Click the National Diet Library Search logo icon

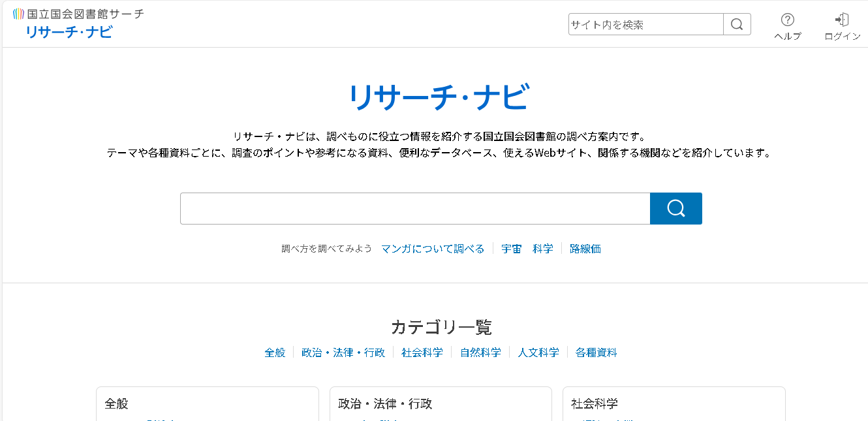19,14
